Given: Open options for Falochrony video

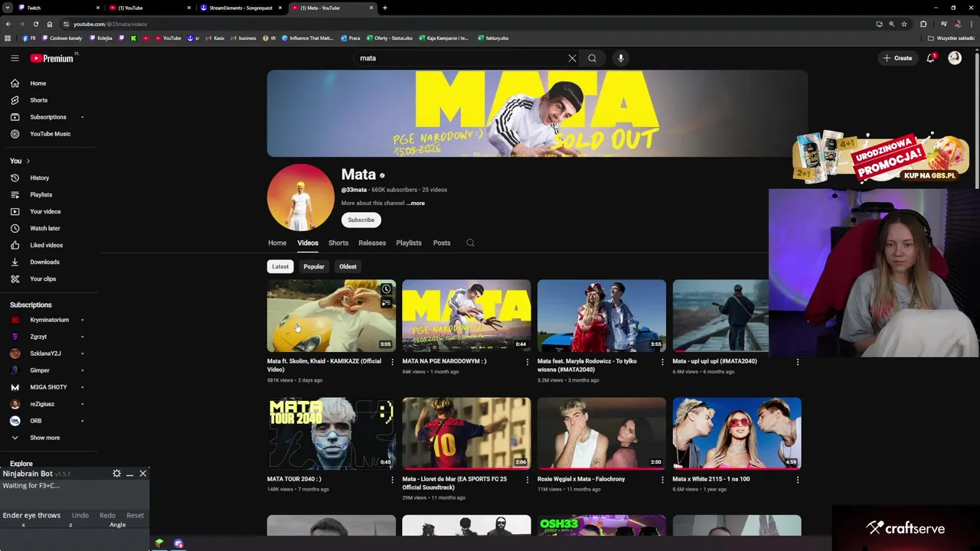Looking at the screenshot, I should click(x=662, y=480).
